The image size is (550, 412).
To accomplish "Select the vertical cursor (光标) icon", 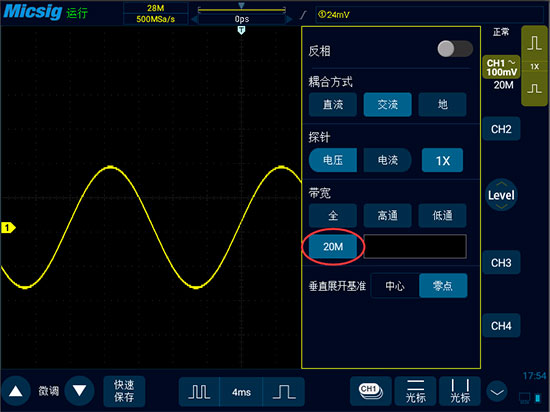I will pyautogui.click(x=460, y=391).
